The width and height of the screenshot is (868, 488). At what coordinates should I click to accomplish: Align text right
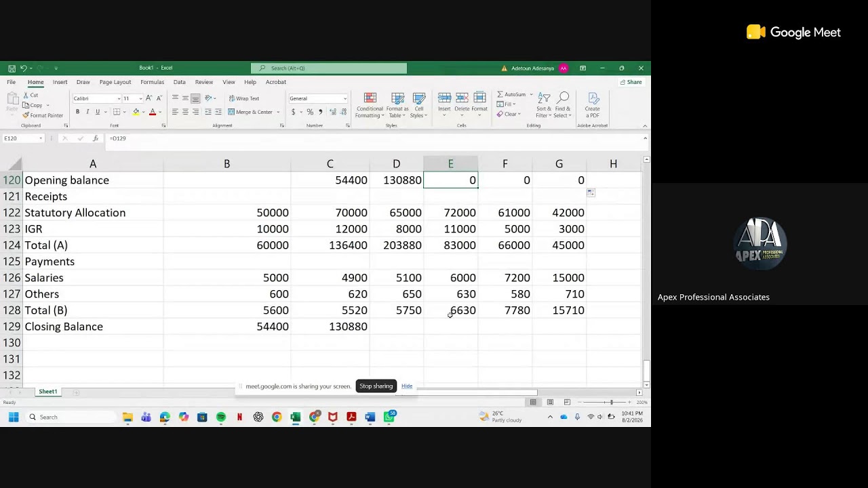(x=195, y=112)
